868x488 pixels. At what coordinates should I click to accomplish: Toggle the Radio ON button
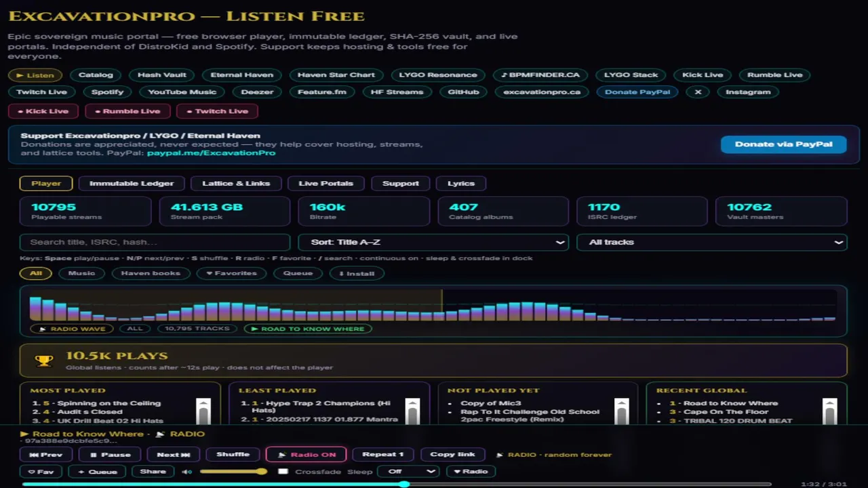click(307, 455)
